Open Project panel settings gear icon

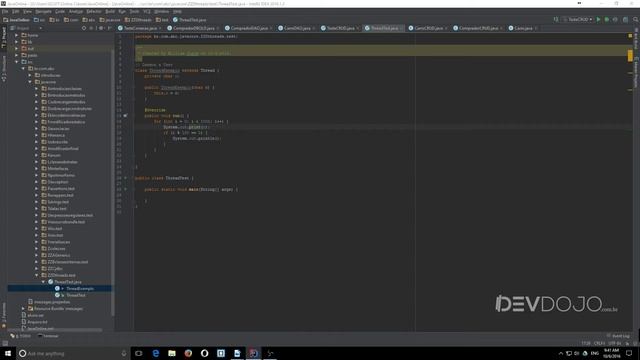[101, 28]
